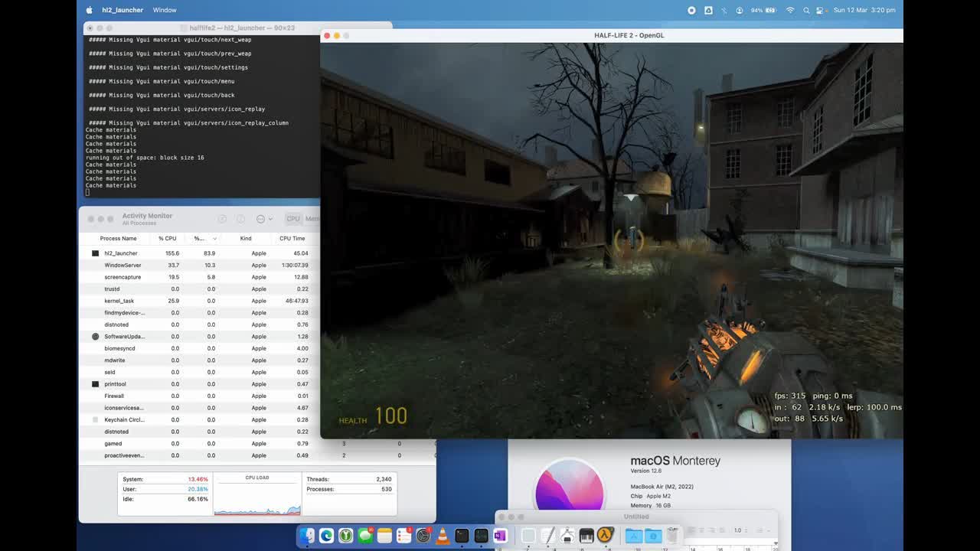Select the iconservicesa... process row
The image size is (980, 551).
click(199, 408)
